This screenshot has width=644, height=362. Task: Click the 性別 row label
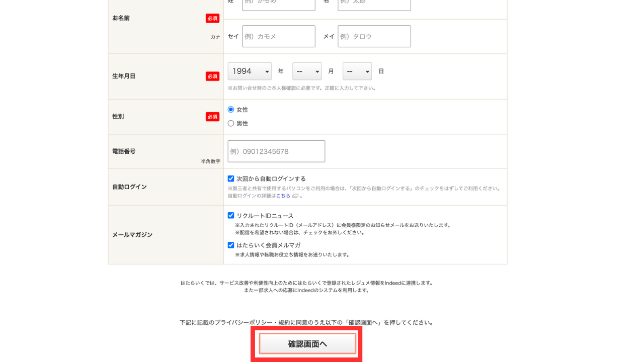(118, 117)
